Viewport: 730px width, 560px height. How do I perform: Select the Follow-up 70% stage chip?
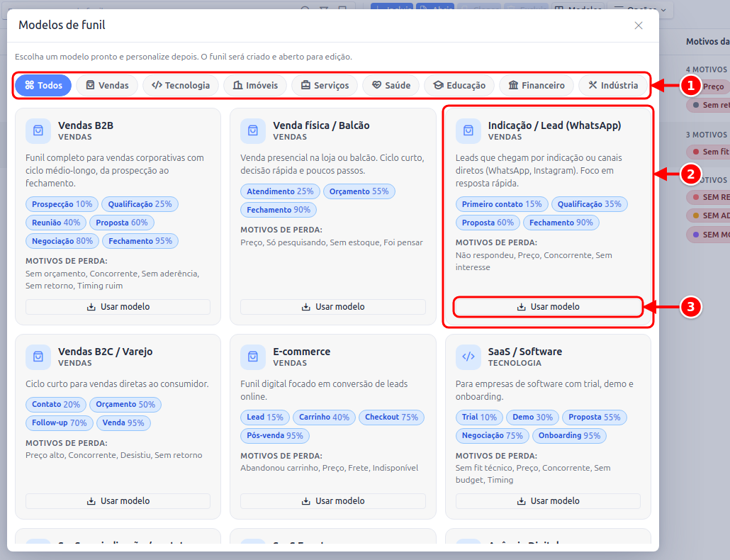point(59,422)
